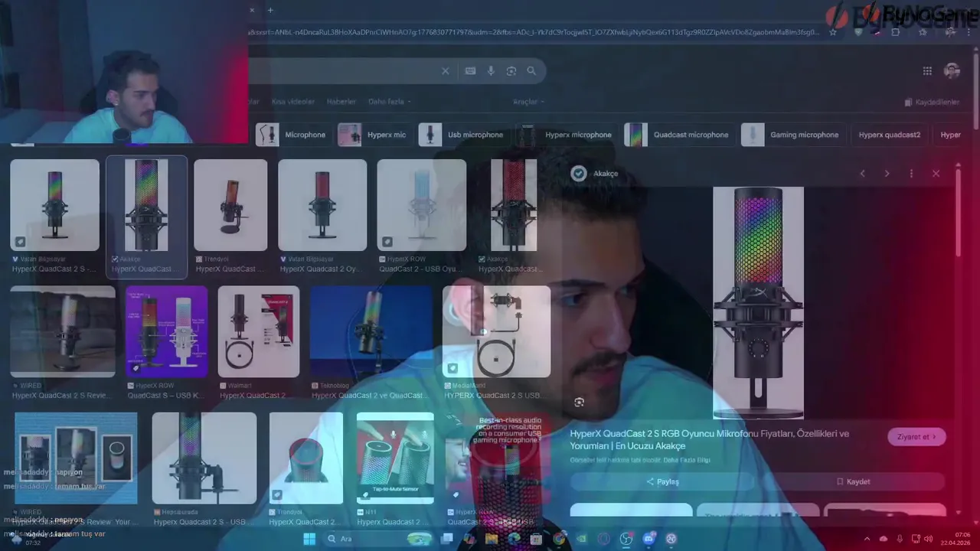
Task: Click the Paylaş share button
Action: click(x=662, y=481)
